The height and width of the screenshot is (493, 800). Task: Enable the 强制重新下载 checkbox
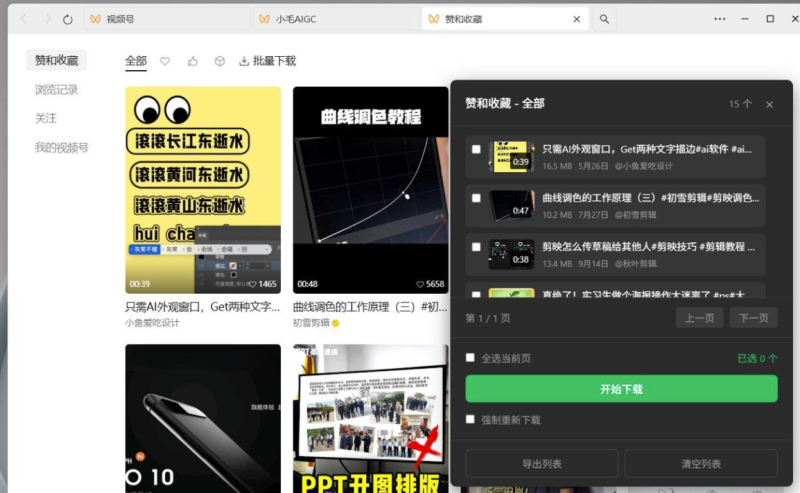tap(470, 420)
